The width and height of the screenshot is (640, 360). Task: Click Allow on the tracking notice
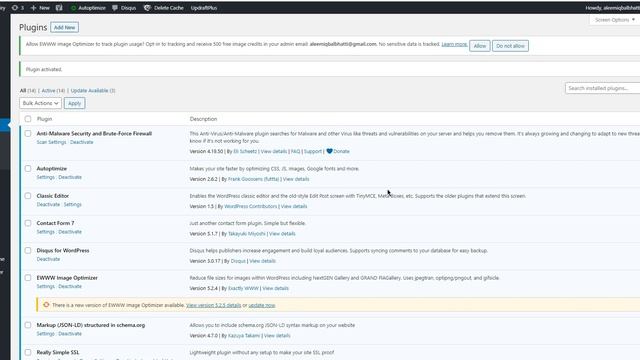(480, 46)
